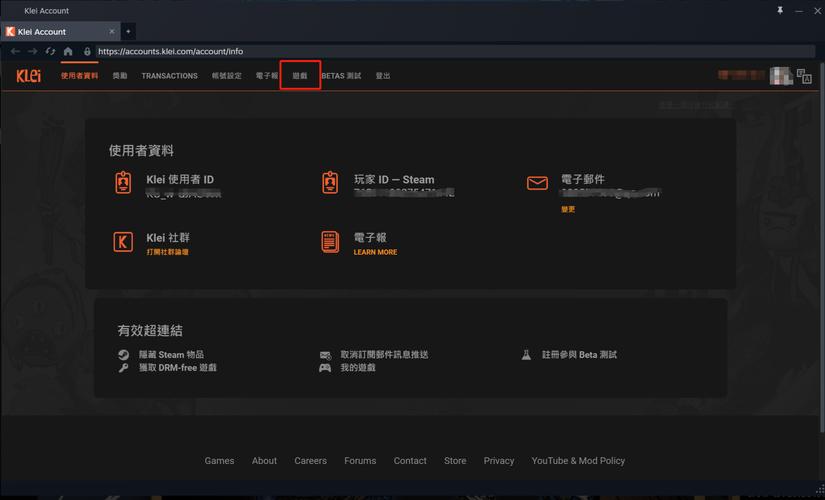This screenshot has width=825, height=500.
Task: Reload the page with the refresh icon
Action: point(50,51)
